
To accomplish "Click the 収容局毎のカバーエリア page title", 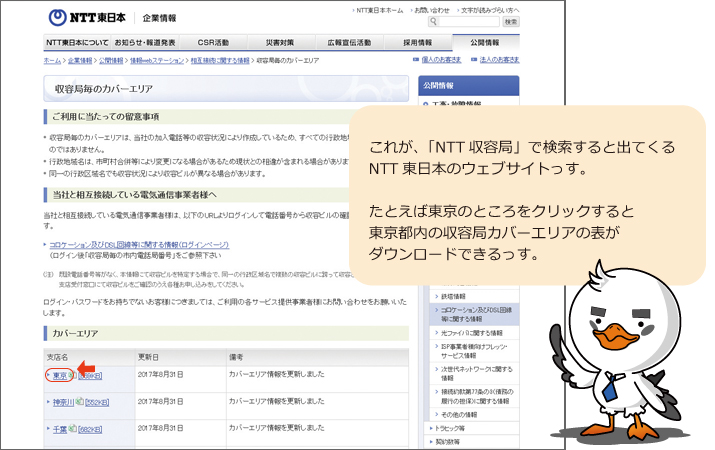I will point(104,89).
